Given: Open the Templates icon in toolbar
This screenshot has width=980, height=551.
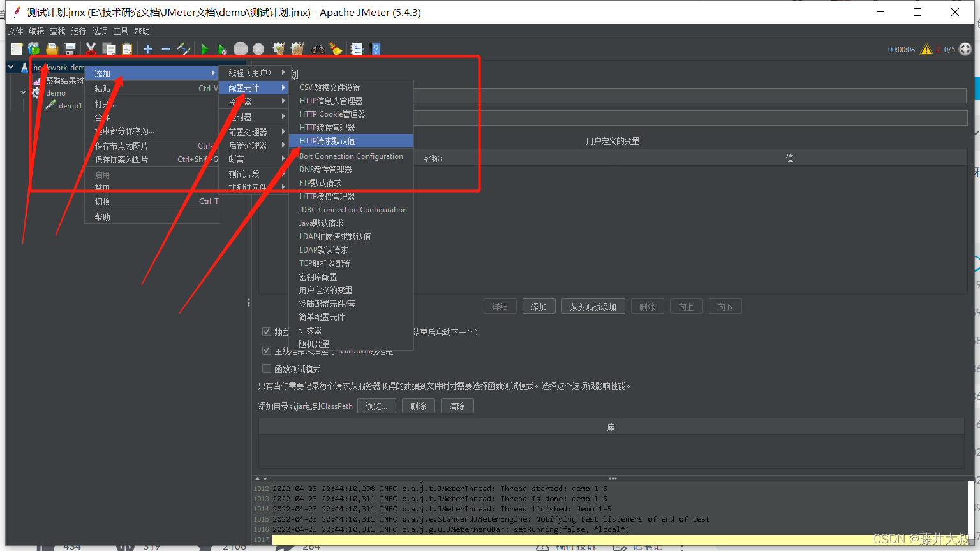Looking at the screenshot, I should 34,49.
